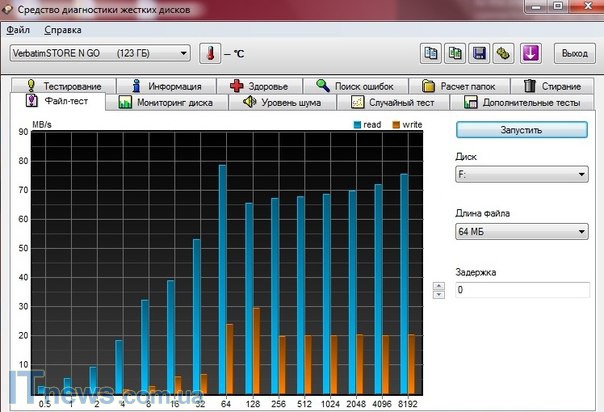Click the thermometer temperature icon

click(210, 53)
